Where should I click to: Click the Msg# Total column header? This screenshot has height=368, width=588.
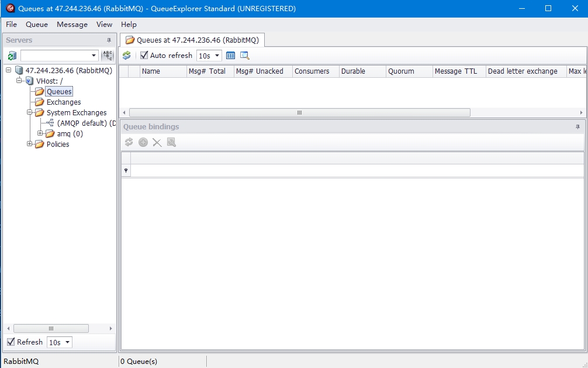[209, 71]
